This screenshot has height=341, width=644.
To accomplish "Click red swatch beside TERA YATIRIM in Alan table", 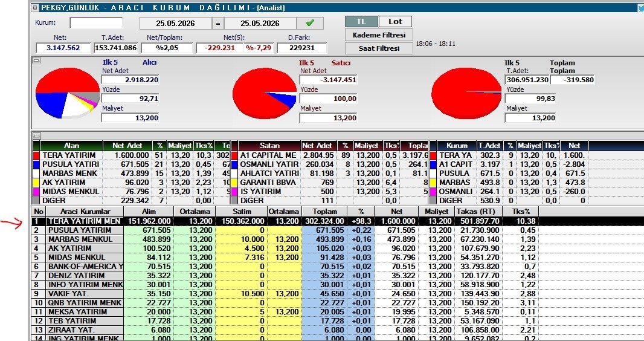I will point(36,155).
